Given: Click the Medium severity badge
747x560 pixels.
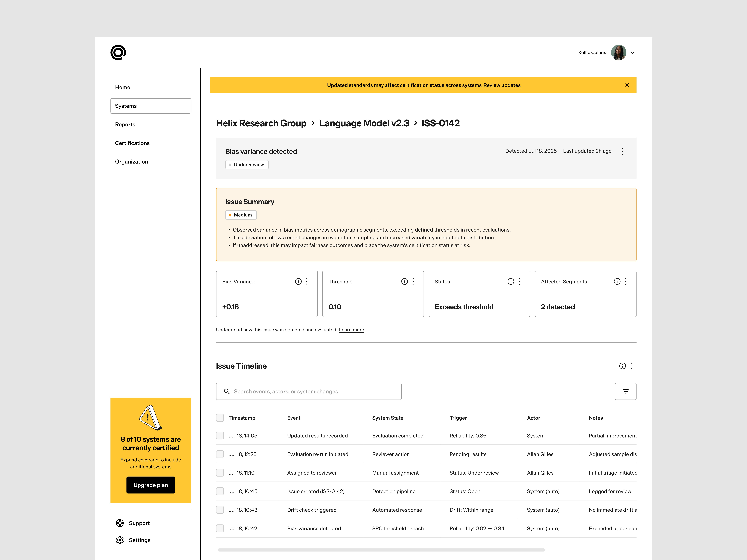Looking at the screenshot, I should (241, 215).
